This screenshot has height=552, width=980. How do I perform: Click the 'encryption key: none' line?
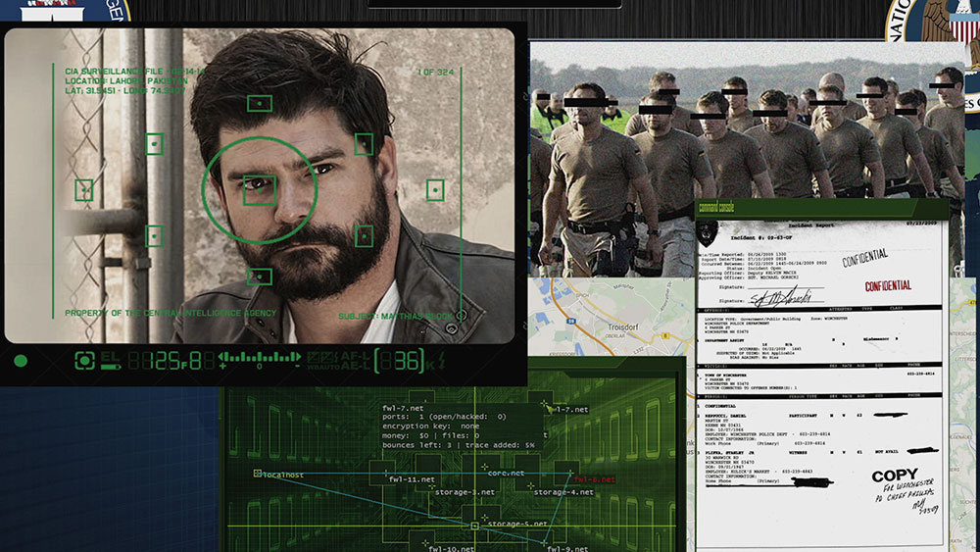[x=430, y=426]
